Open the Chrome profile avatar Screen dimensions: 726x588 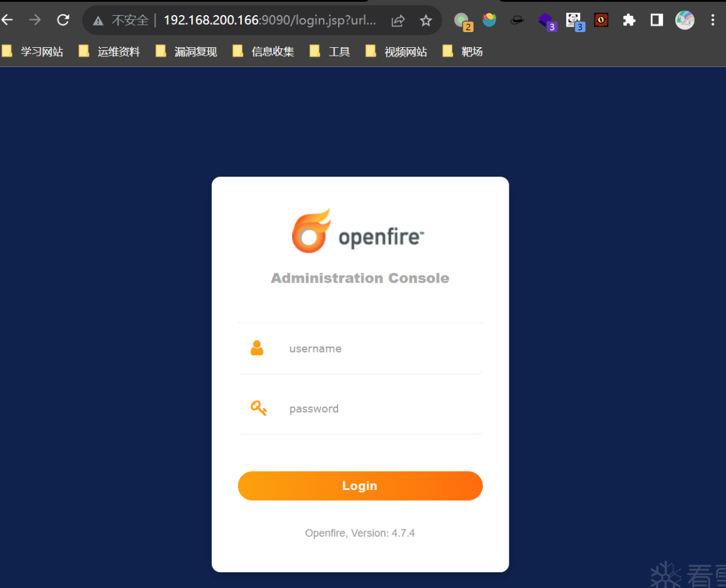coord(685,20)
